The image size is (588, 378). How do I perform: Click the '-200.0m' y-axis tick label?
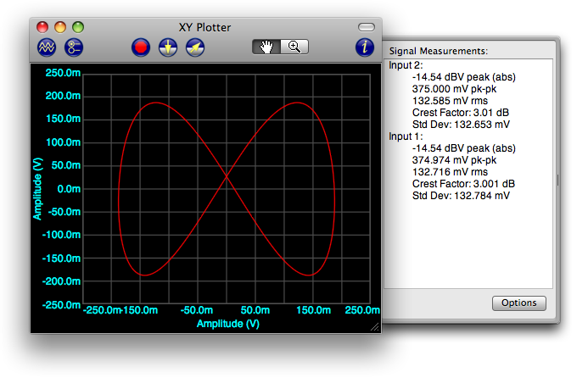point(61,281)
